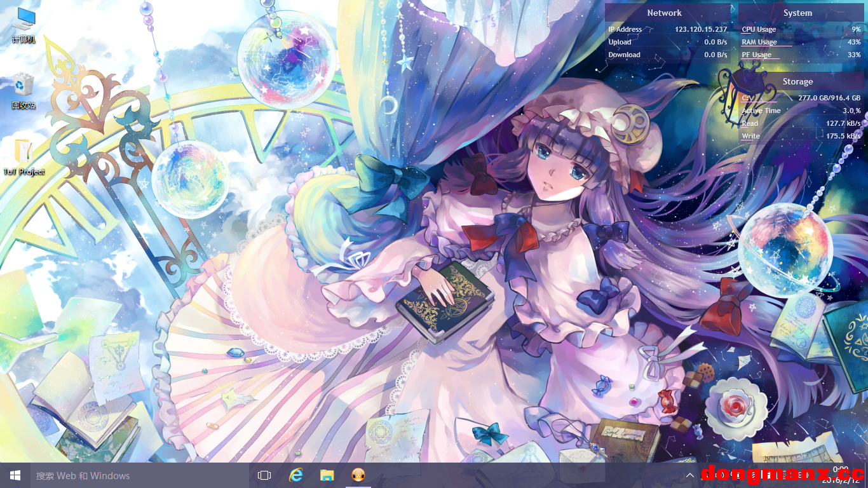This screenshot has height=488, width=868.
Task: Open Task View on the taskbar
Action: coord(264,475)
